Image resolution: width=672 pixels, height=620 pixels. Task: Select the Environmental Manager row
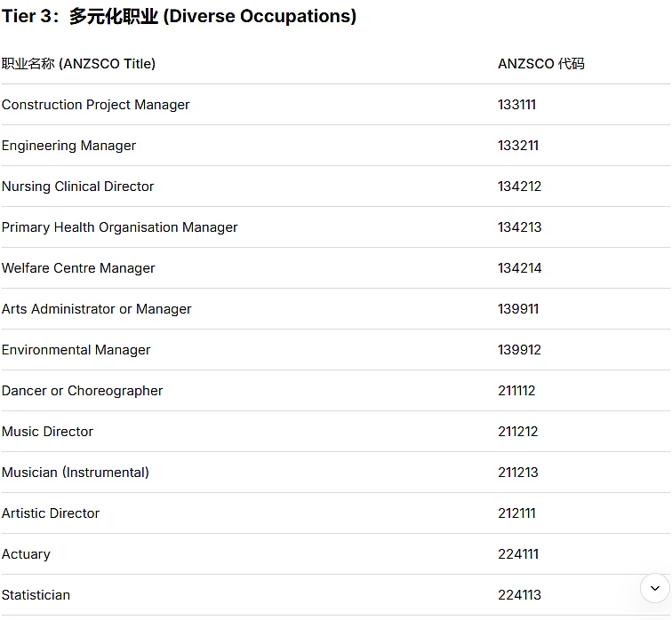point(336,350)
